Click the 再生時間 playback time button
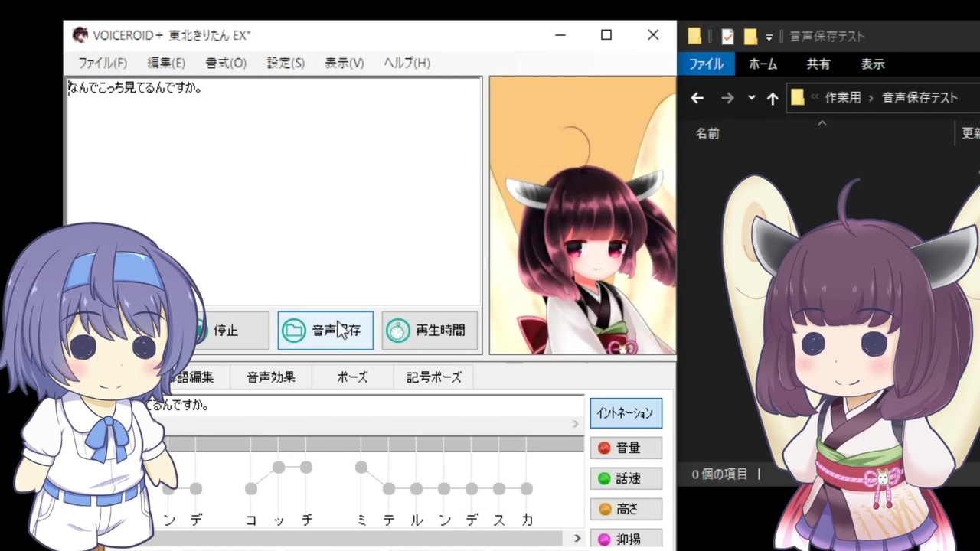 click(430, 331)
